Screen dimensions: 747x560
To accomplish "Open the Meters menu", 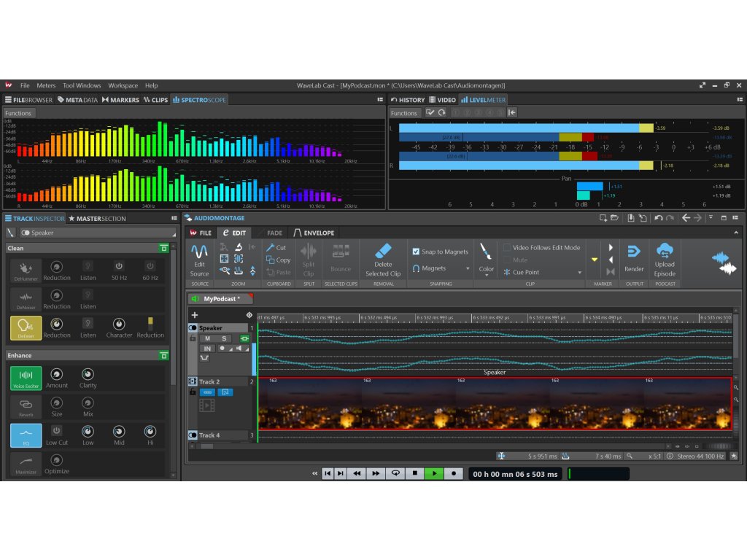I will (x=46, y=85).
